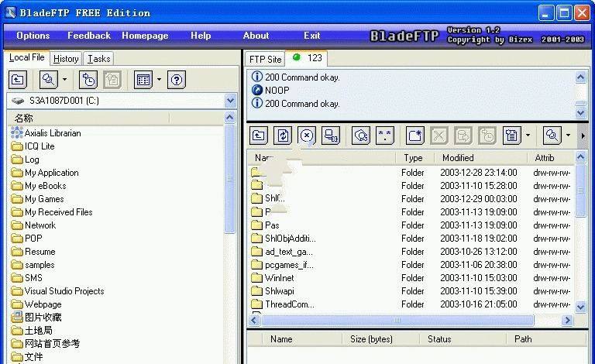Click the abort/disconnect circled X icon
This screenshot has width=595, height=364.
pos(307,136)
